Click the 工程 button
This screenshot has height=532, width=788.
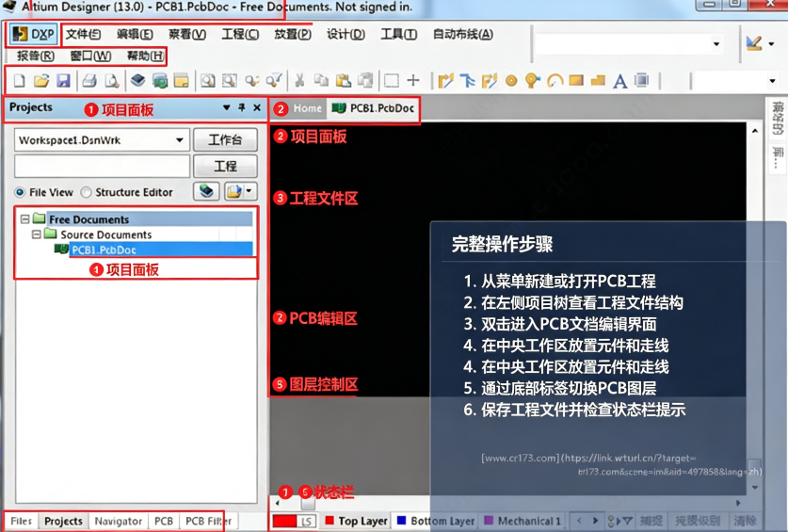point(225,166)
